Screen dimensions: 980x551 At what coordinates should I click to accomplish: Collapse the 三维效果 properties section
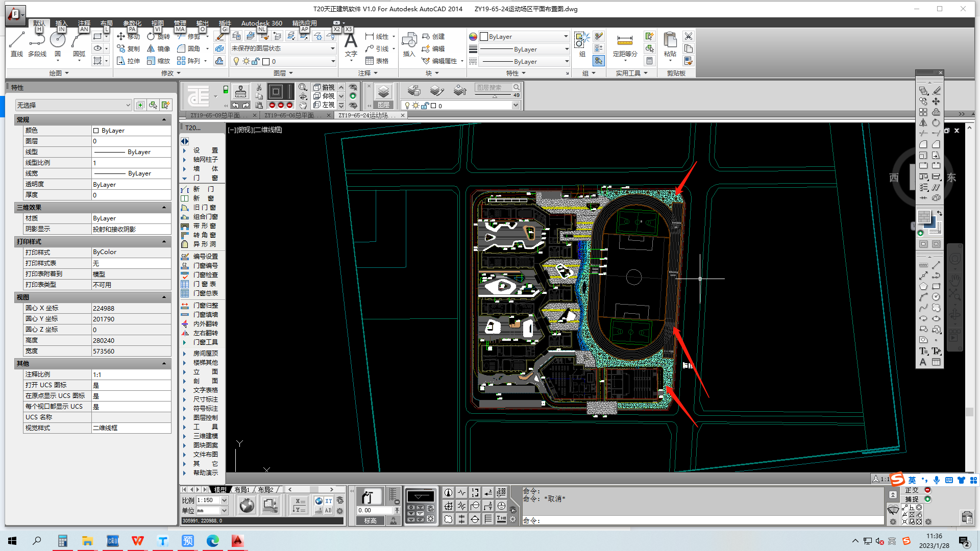coord(164,208)
